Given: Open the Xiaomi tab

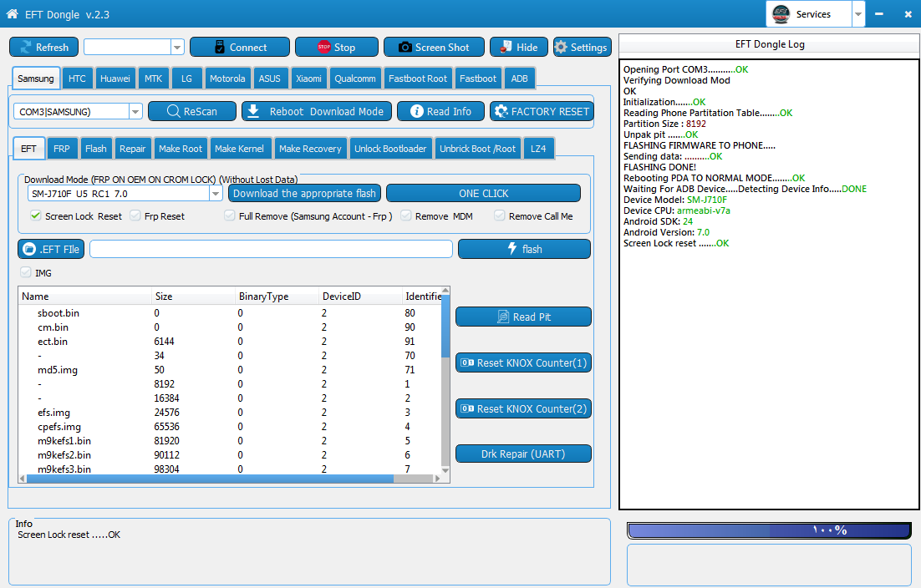Looking at the screenshot, I should [308, 78].
